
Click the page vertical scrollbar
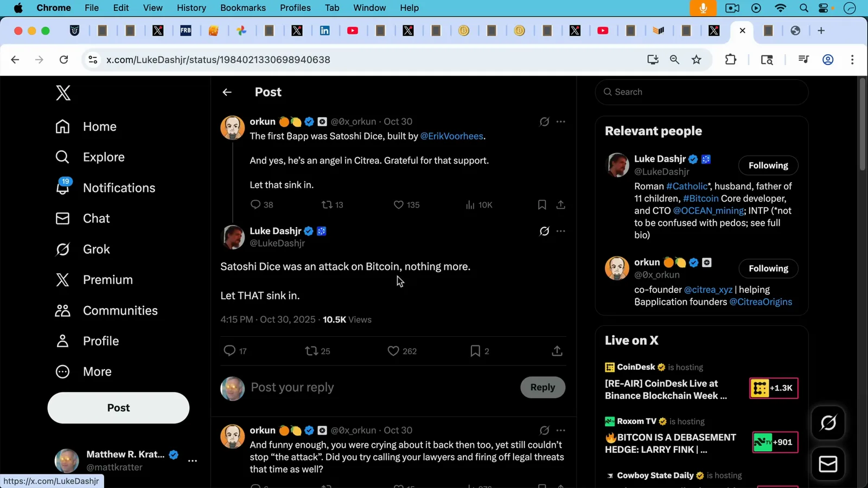click(863, 125)
